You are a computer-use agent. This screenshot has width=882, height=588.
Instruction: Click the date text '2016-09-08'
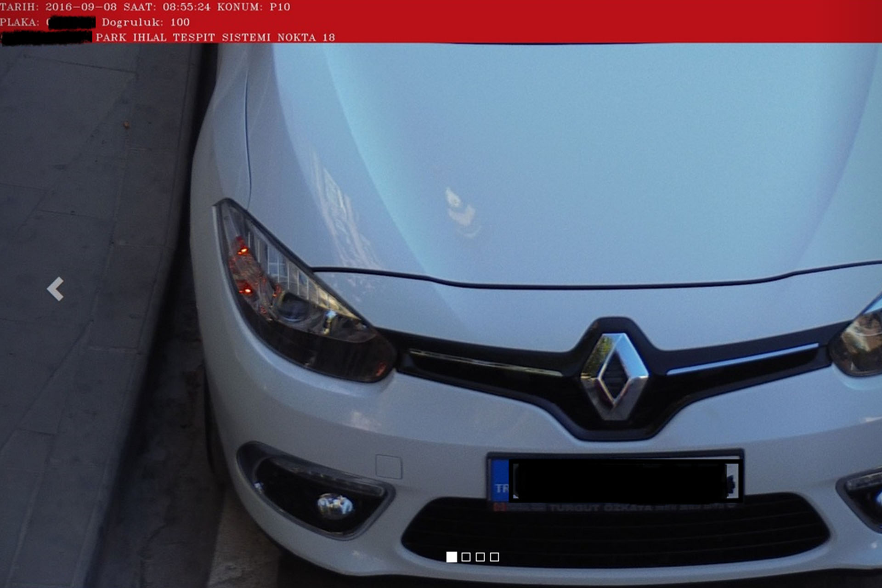click(x=81, y=7)
